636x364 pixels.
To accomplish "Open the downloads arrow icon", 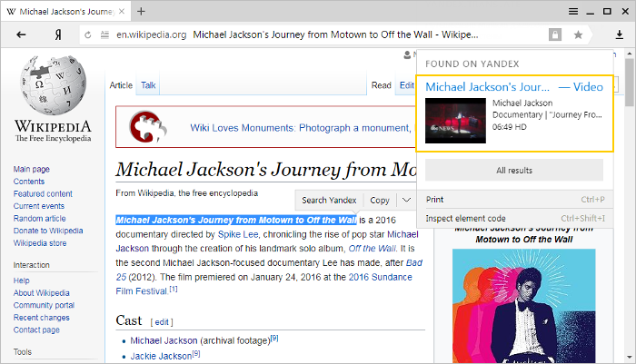I will 620,34.
